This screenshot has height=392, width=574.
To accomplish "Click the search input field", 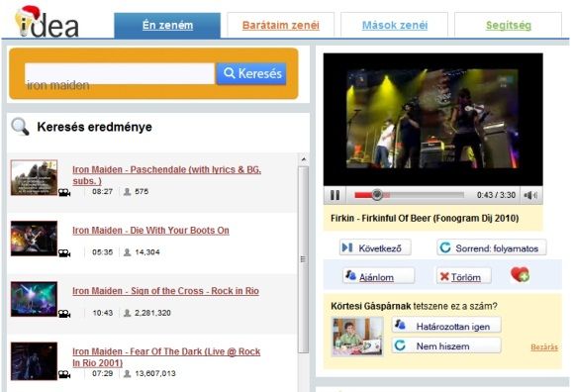I will point(120,73).
